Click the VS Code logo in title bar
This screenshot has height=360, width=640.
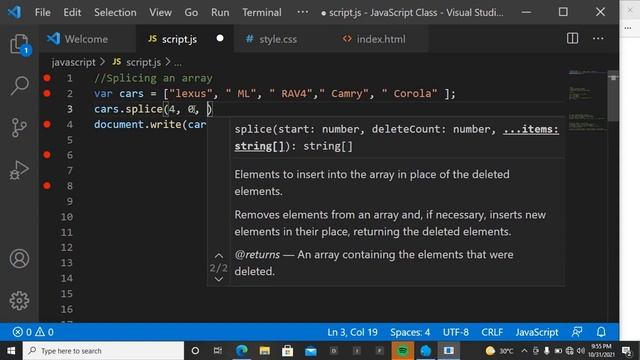click(x=14, y=12)
